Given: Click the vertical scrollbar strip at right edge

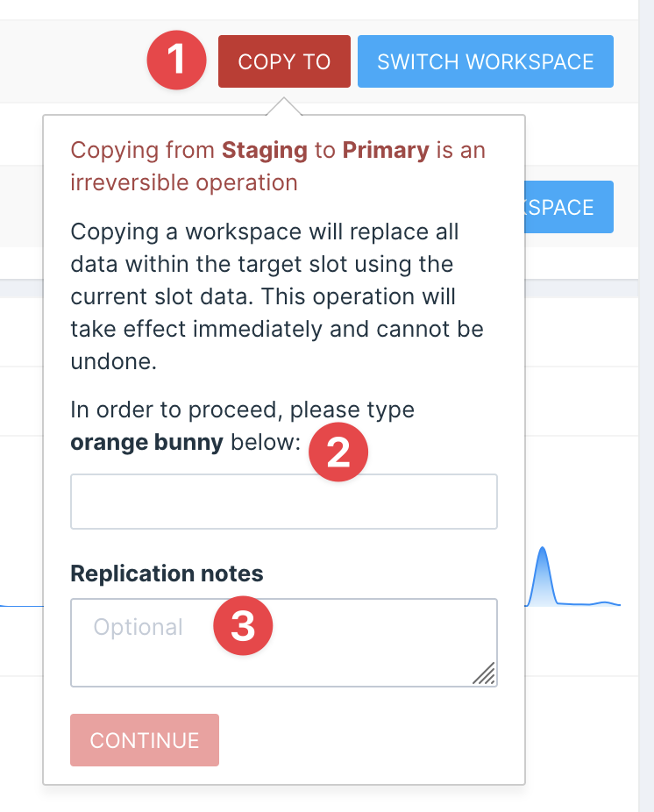Looking at the screenshot, I should pos(646,406).
